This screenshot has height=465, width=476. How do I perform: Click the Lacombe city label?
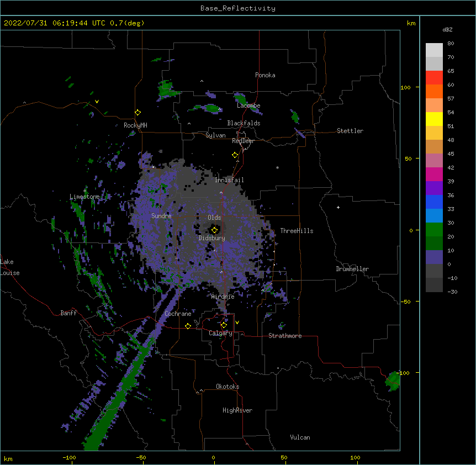pos(248,105)
